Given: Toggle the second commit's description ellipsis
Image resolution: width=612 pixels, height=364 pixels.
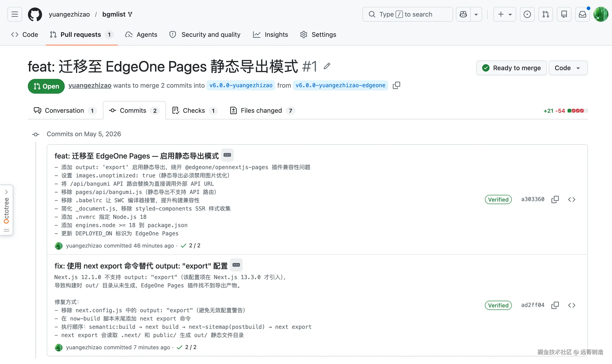Looking at the screenshot, I should (236, 265).
